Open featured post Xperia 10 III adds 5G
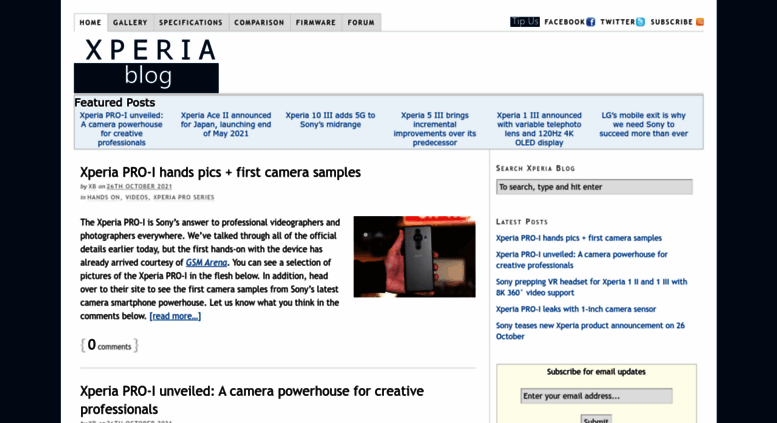Screen dimensions: 777x423 point(330,120)
